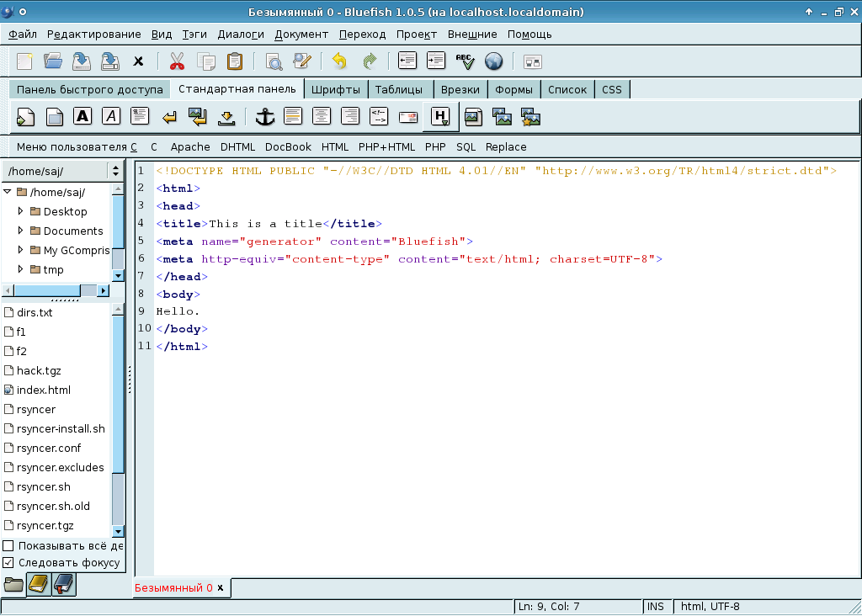Switch to the CSS tab
This screenshot has height=616, width=862.
click(612, 89)
